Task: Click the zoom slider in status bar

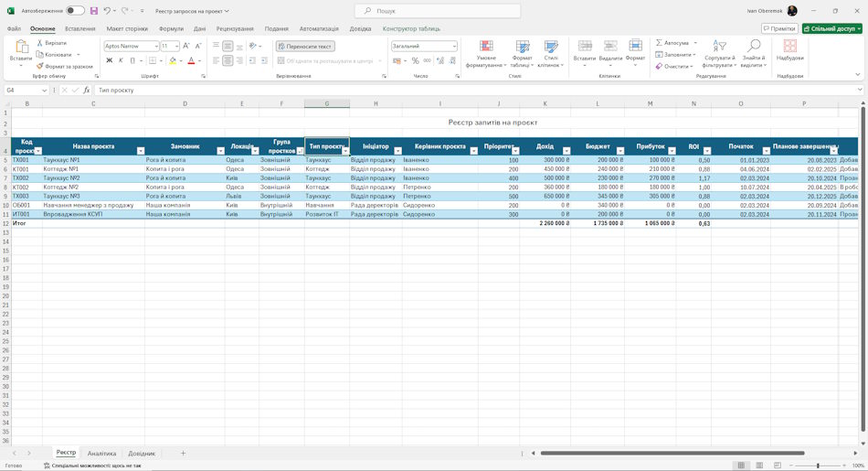Action: pyautogui.click(x=818, y=466)
